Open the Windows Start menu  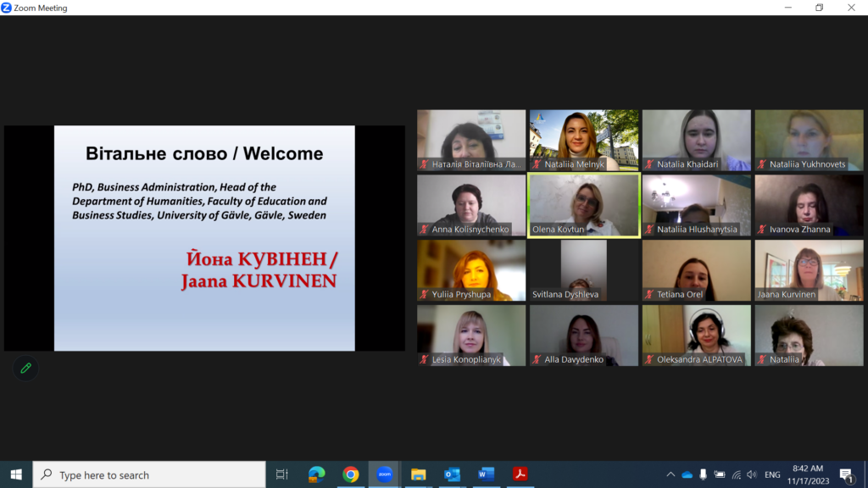pyautogui.click(x=15, y=474)
